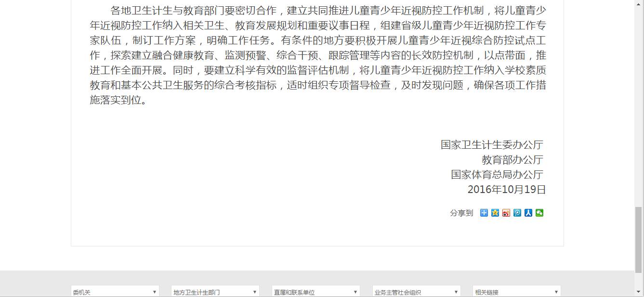Click the arrow icon on the 委机关 selector
This screenshot has width=644, height=297.
tap(155, 291)
